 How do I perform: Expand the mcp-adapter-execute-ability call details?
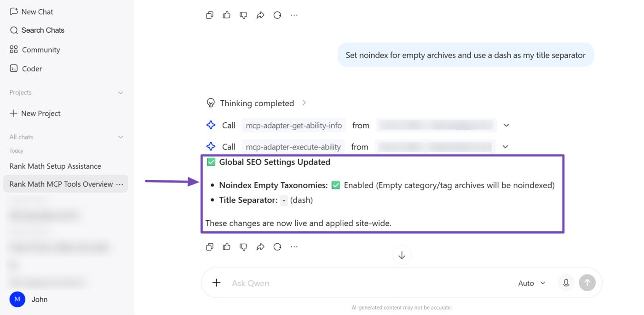pos(505,147)
